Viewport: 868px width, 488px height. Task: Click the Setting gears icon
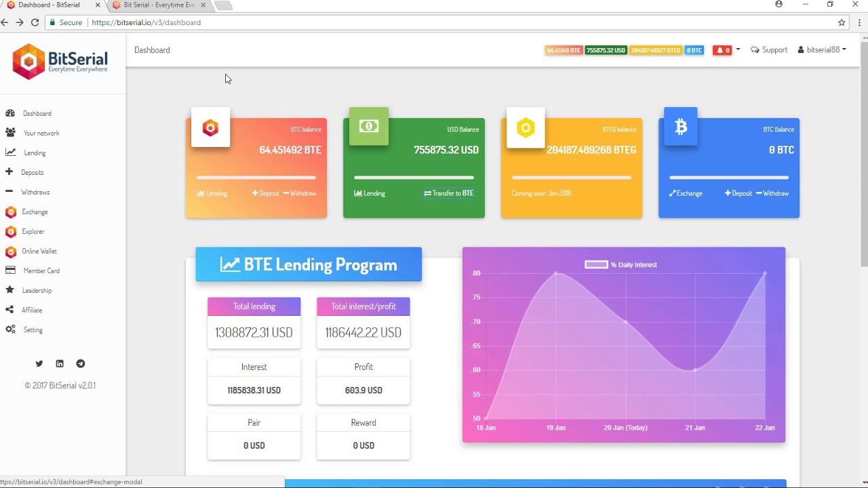pyautogui.click(x=10, y=329)
